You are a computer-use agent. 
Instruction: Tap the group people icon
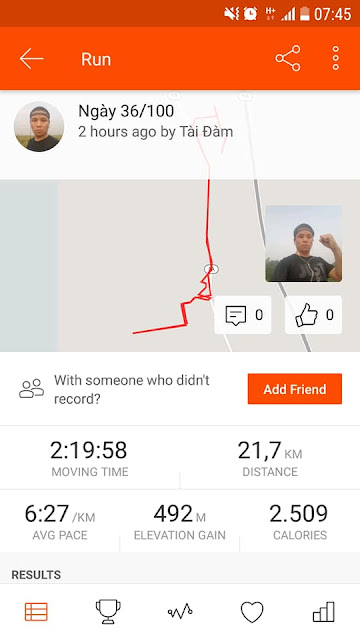(31, 389)
